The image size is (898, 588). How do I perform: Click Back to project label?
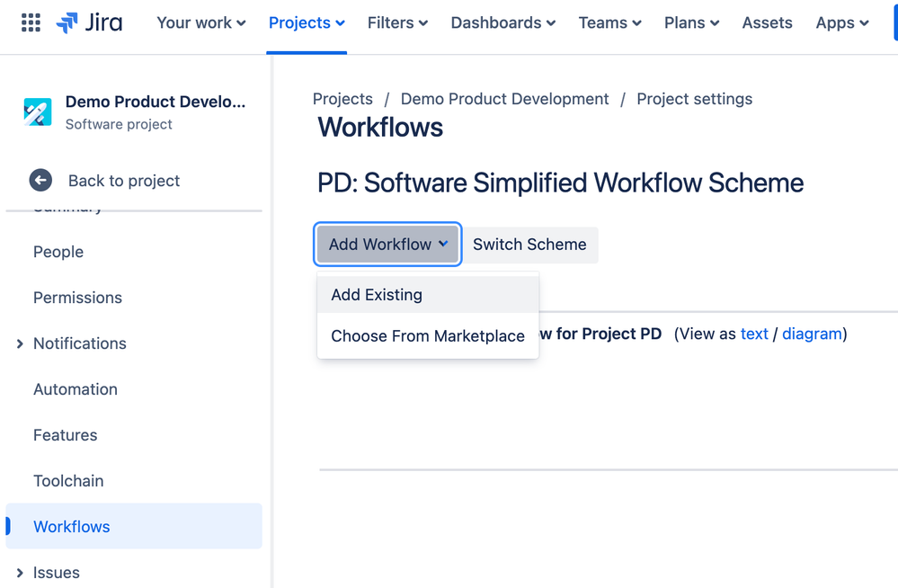click(124, 181)
